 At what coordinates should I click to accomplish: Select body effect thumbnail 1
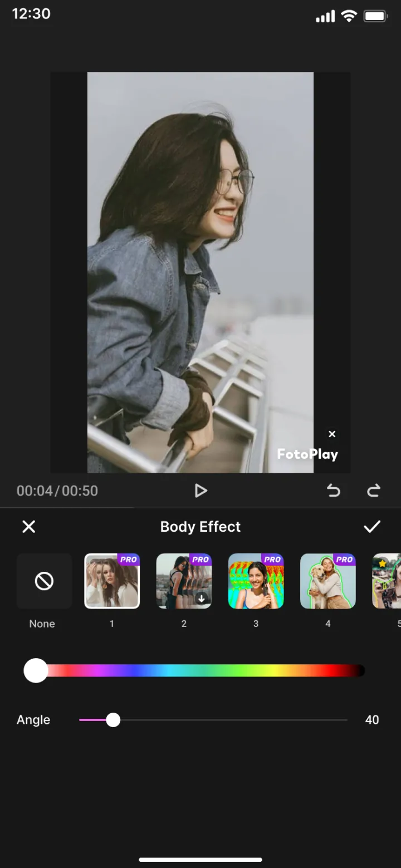112,581
